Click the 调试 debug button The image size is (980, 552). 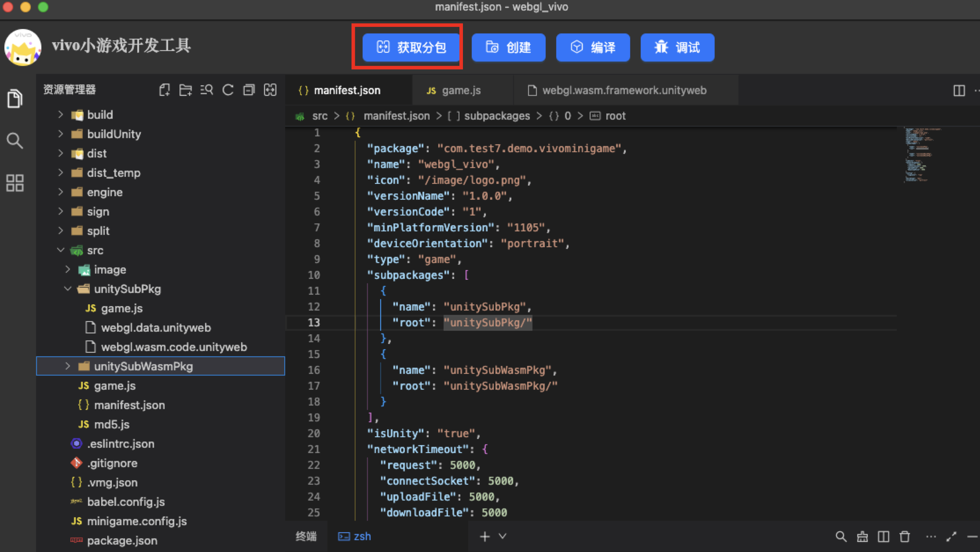click(x=677, y=47)
